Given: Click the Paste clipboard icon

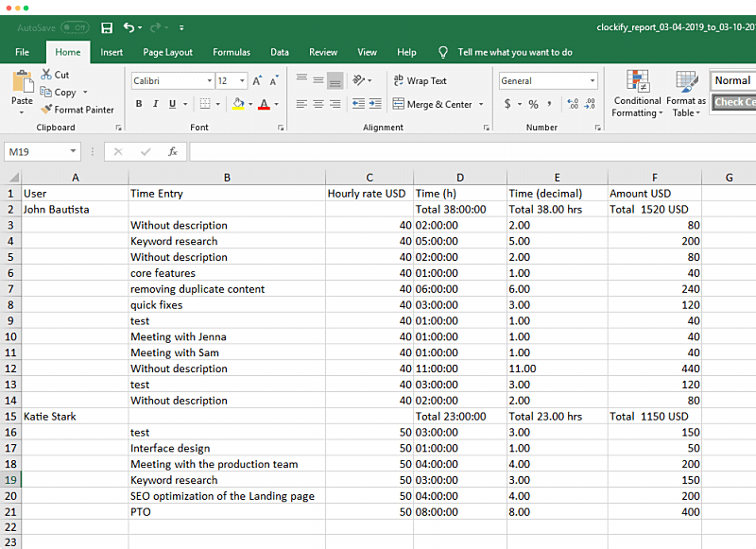Looking at the screenshot, I should (x=22, y=81).
